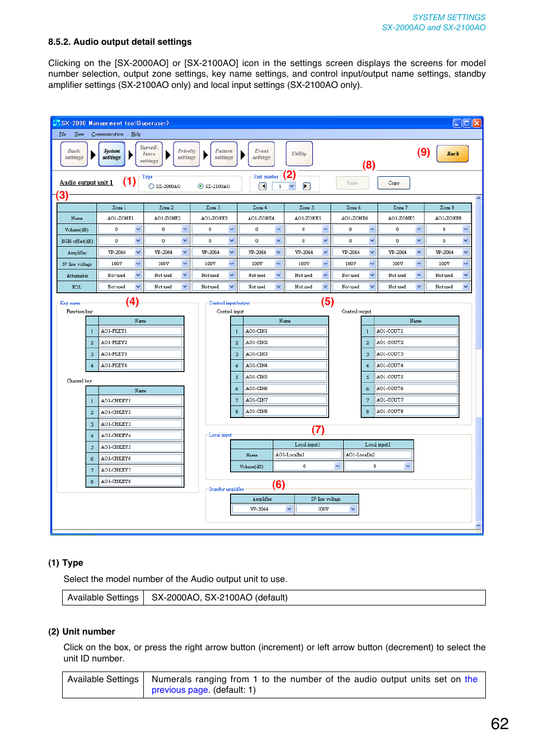Click the AO1-ZONE1 name field
534x756 pixels.
(x=120, y=218)
